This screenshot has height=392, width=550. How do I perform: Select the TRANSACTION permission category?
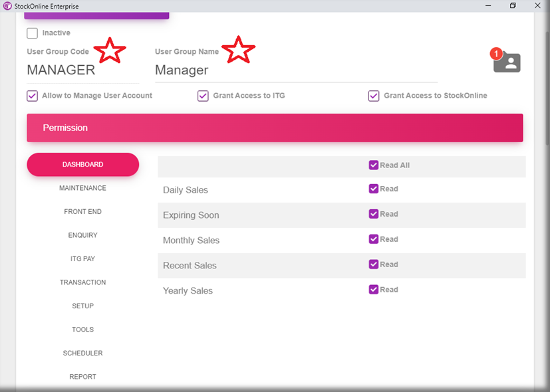pos(82,282)
